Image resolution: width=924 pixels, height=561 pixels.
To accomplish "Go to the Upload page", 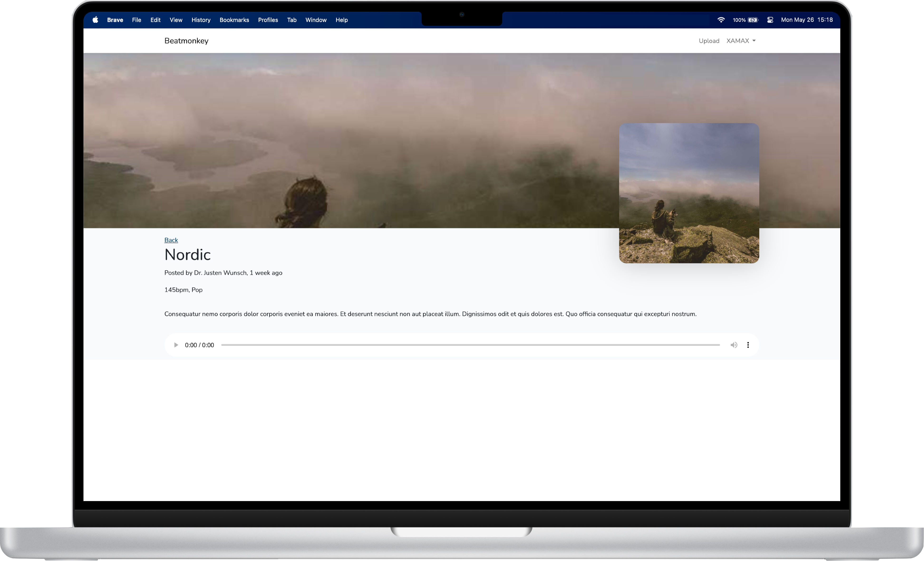I will click(709, 41).
